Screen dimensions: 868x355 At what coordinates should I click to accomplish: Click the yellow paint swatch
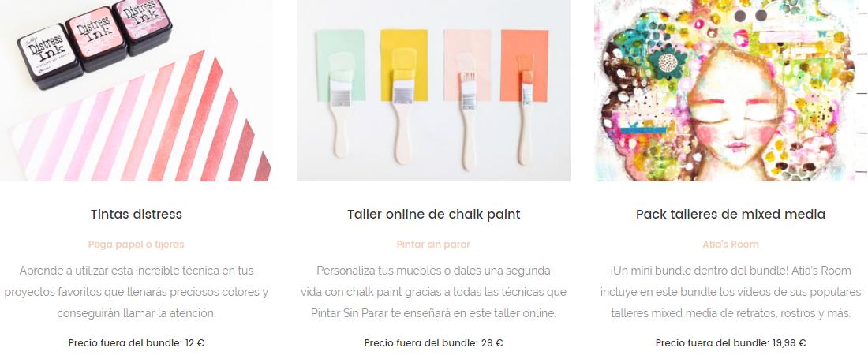pyautogui.click(x=404, y=65)
